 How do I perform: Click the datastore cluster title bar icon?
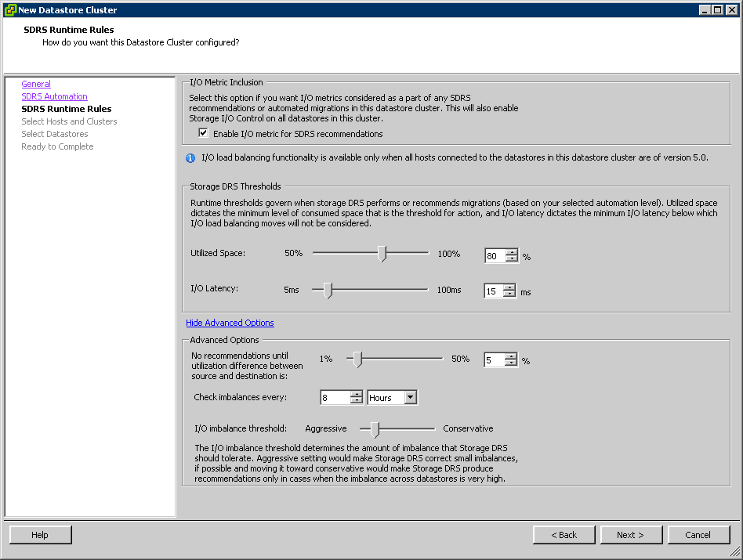[10, 10]
